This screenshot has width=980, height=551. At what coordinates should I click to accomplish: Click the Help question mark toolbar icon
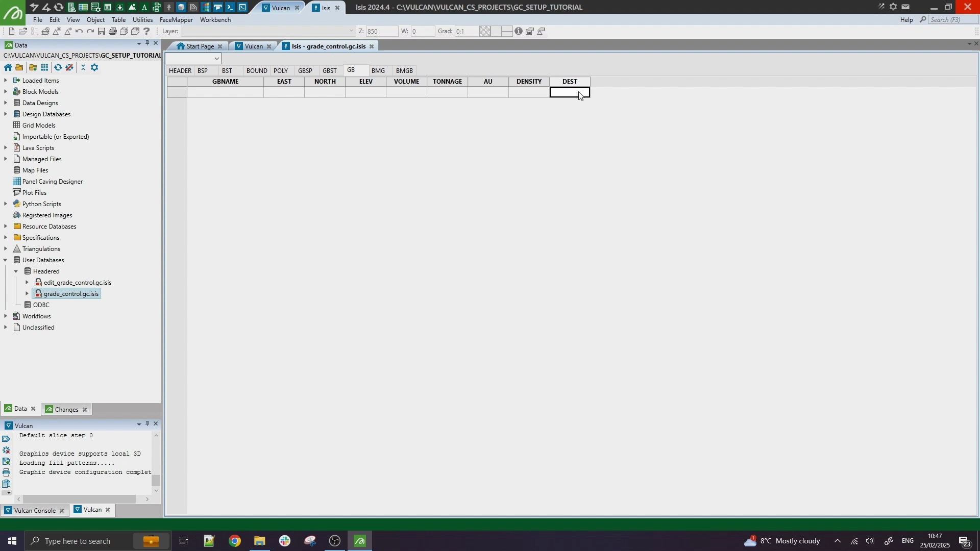146,32
